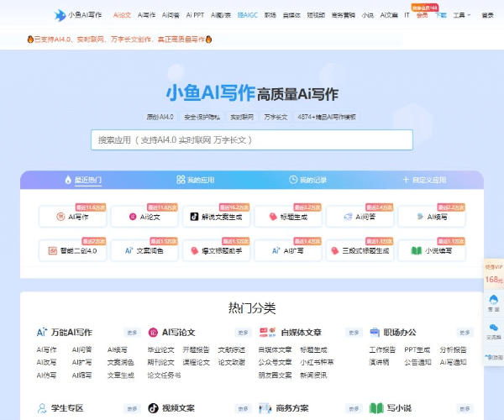
Task: Click the 下载 link in header
Action: pos(441,15)
